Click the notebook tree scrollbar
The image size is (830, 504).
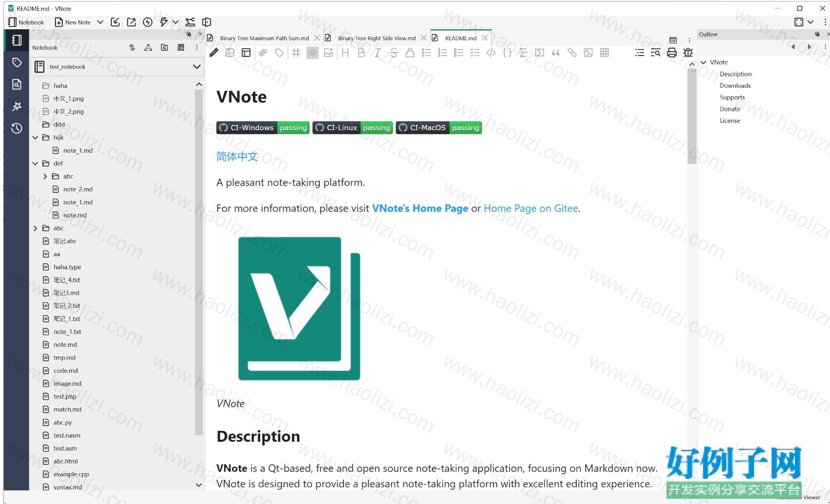tap(199, 262)
